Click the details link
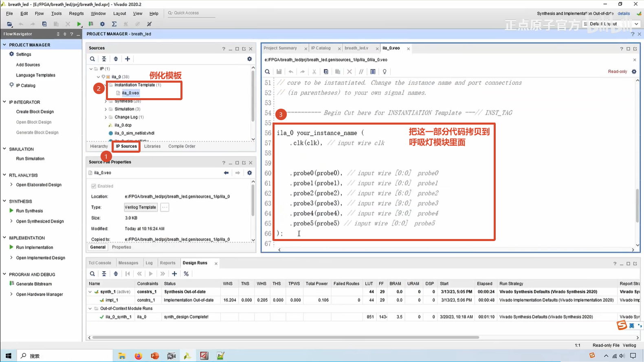Image resolution: width=644 pixels, height=362 pixels. pyautogui.click(x=624, y=13)
